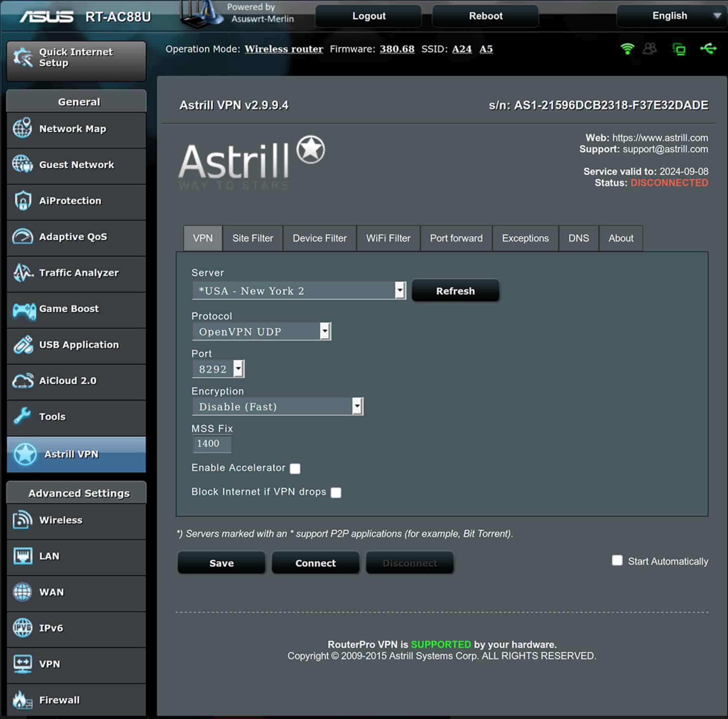Switch to the DNS tab
The height and width of the screenshot is (719, 728).
pyautogui.click(x=579, y=238)
